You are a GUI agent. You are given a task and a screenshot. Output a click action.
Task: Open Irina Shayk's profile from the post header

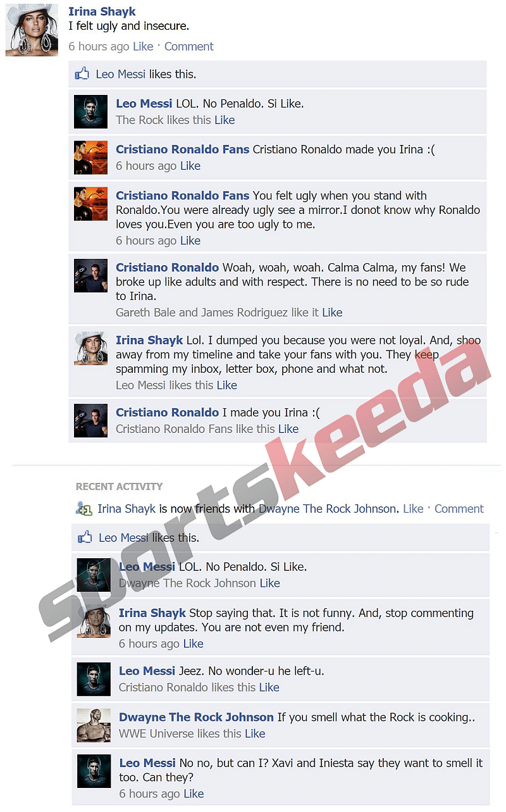point(102,11)
